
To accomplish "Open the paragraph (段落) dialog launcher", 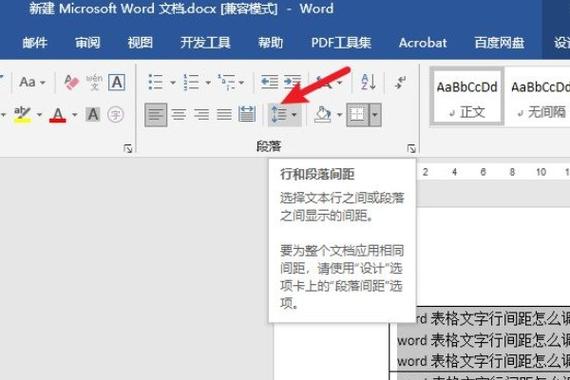I will tap(411, 148).
